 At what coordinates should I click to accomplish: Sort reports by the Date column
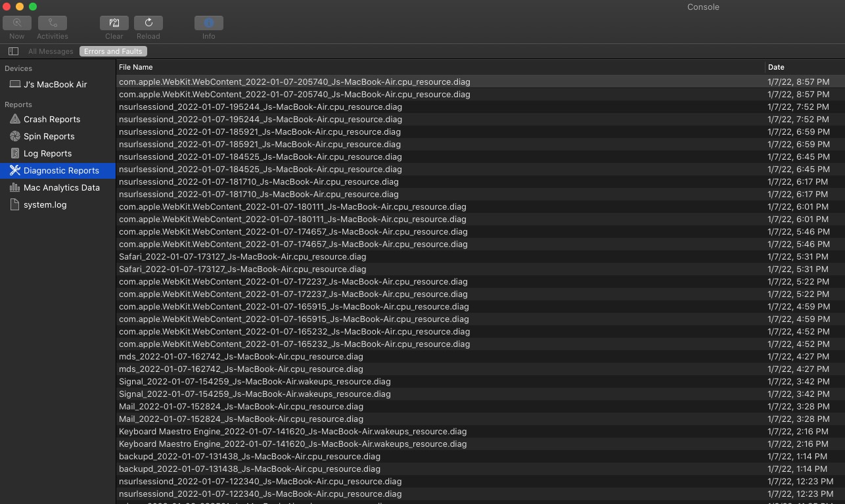point(775,67)
